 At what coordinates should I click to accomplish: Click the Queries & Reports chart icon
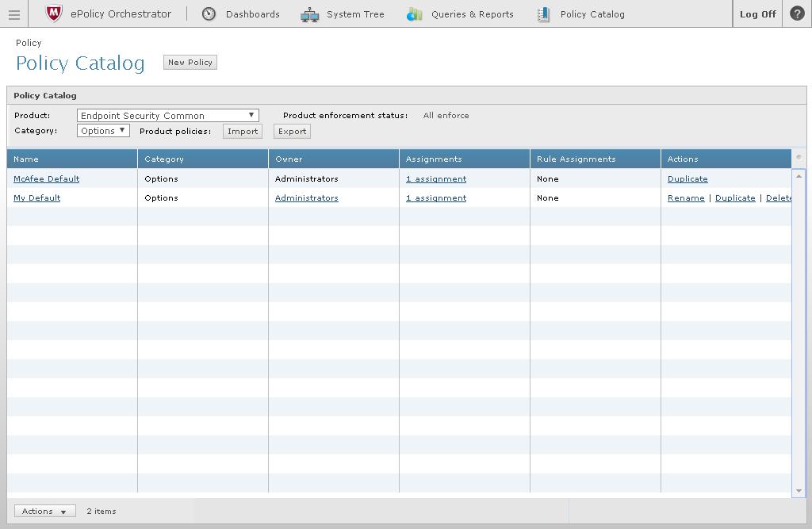(x=414, y=14)
